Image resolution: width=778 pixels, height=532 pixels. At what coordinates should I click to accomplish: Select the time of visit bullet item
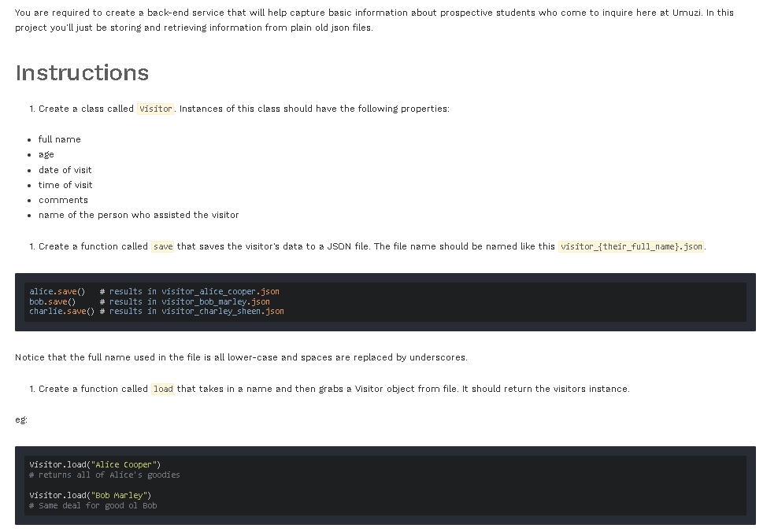pyautogui.click(x=64, y=185)
